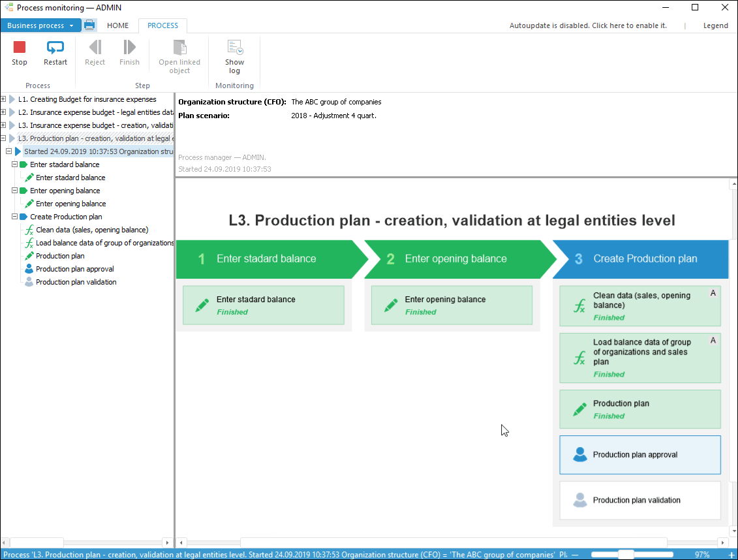Select Production plan validation card in diagram
738x560 pixels.
640,500
